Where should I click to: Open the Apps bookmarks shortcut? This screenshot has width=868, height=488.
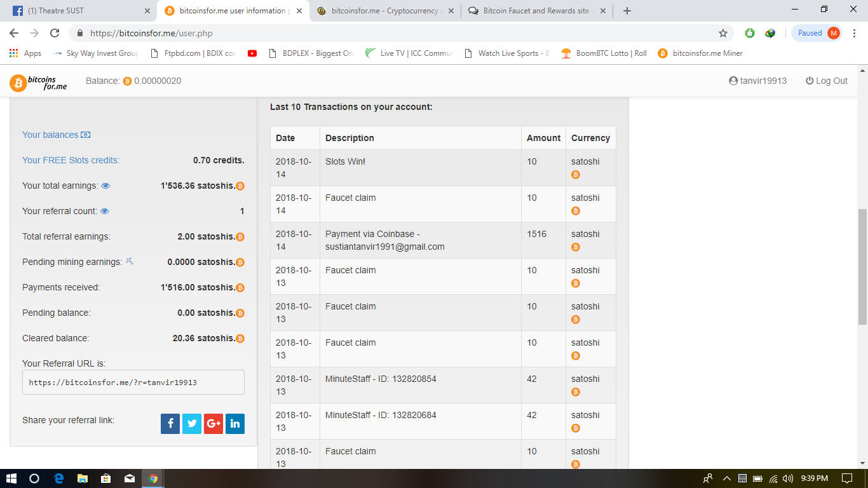pos(25,53)
